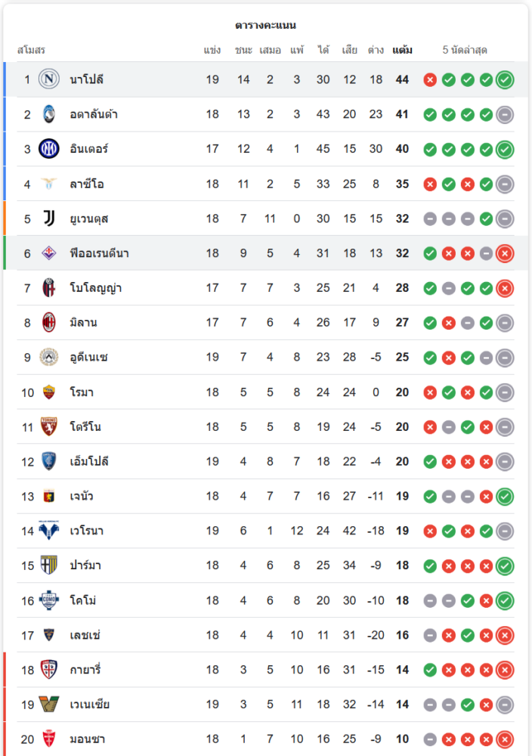The image size is (532, 756).
Task: Click the Juventus logo icon
Action: coord(49,218)
